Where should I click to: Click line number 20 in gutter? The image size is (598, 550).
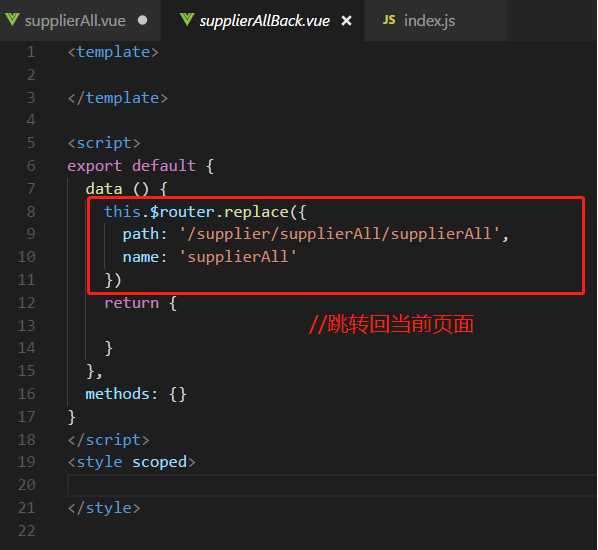(x=27, y=485)
